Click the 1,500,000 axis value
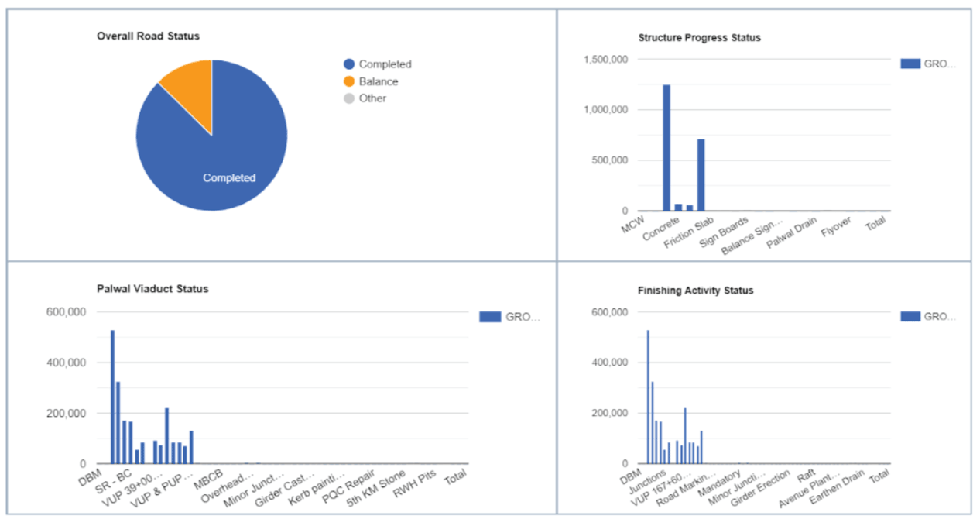This screenshot has height=526, width=980. tap(607, 60)
